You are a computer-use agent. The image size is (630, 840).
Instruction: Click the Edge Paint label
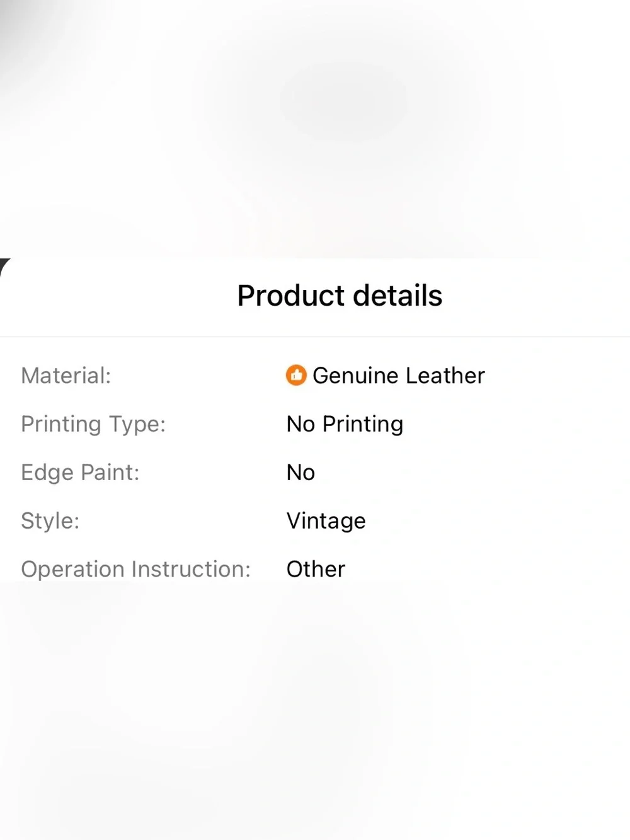[80, 473]
